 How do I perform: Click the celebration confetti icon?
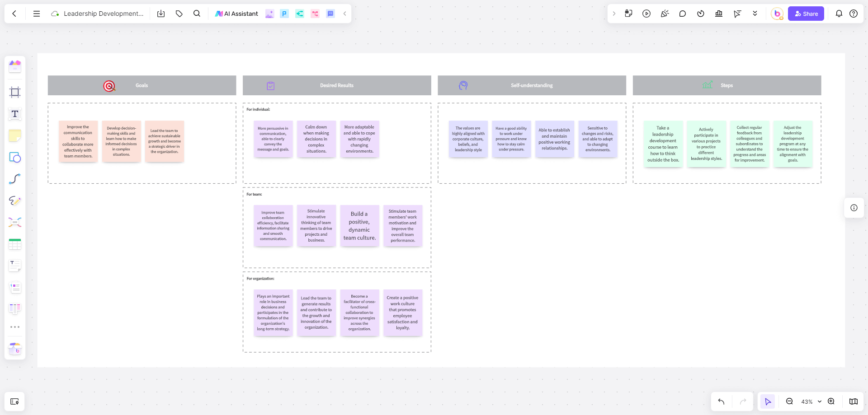coord(665,14)
